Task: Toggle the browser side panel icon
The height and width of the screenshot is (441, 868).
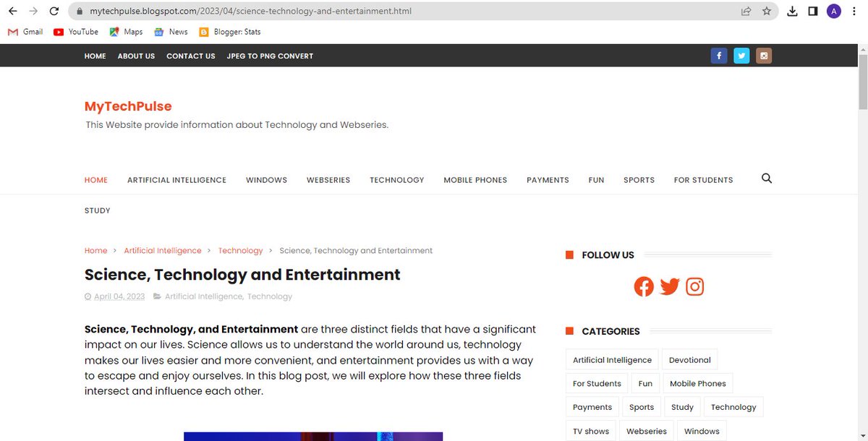Action: pyautogui.click(x=813, y=12)
